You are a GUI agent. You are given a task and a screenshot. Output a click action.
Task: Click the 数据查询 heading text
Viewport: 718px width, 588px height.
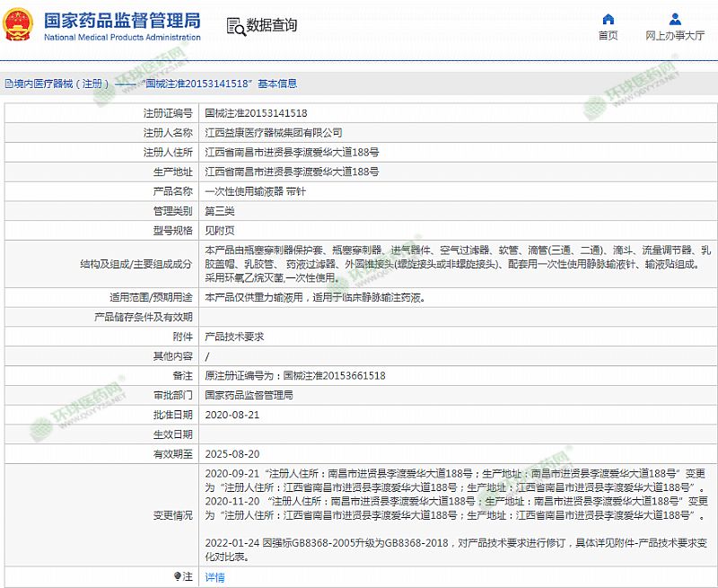point(271,26)
